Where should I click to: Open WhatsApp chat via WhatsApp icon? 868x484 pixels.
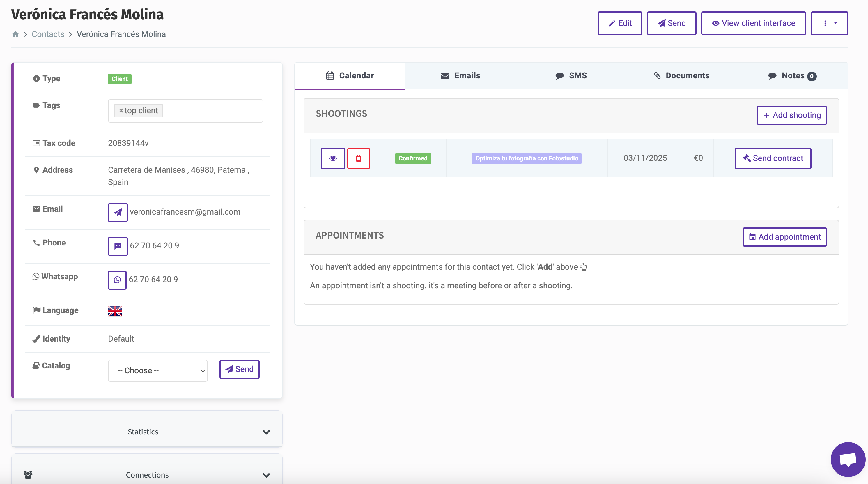coord(117,280)
